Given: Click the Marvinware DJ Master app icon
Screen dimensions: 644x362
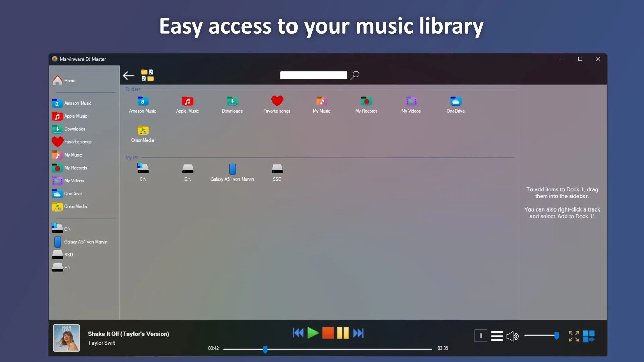Looking at the screenshot, I should pos(55,59).
